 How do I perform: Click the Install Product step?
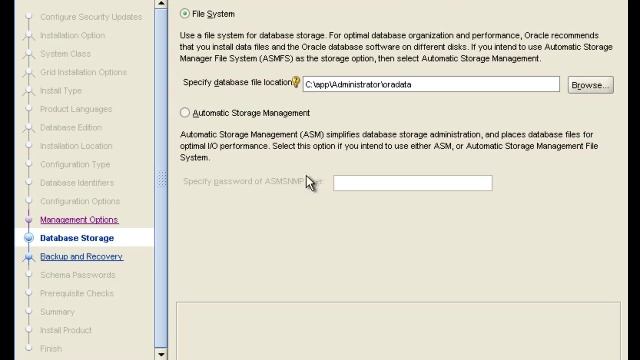[x=66, y=330]
